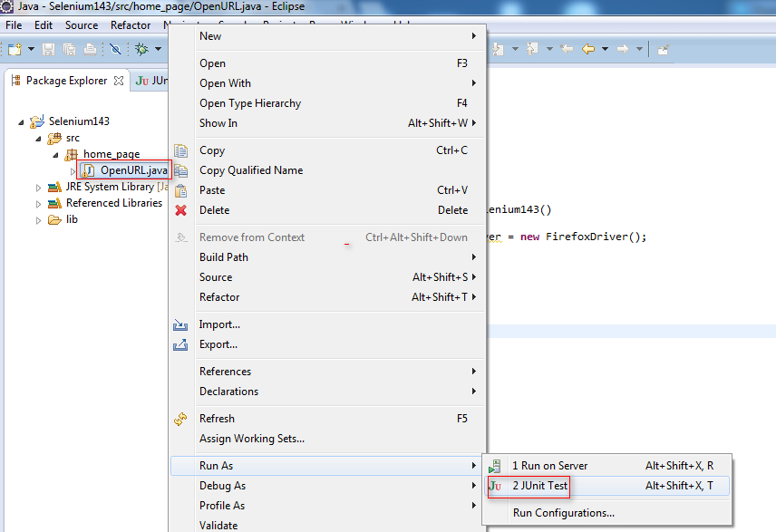The image size is (776, 532).
Task: Open the New wizard dropdown arrow
Action: click(31, 49)
